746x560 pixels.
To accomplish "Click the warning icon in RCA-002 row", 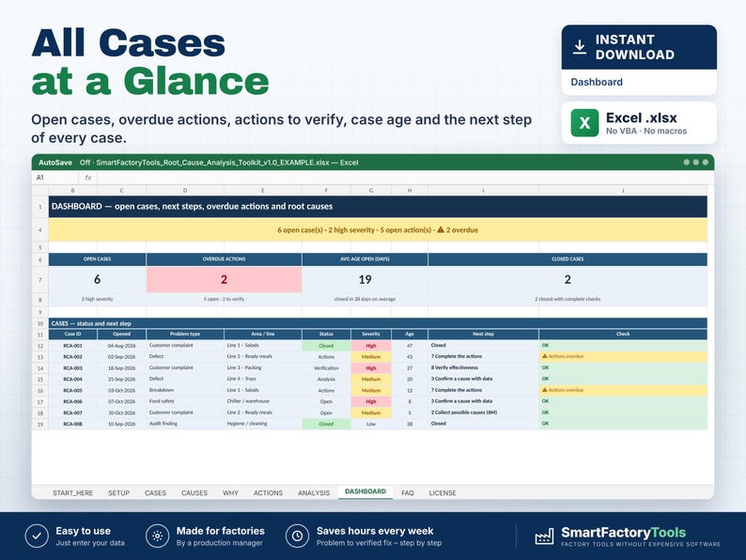I will click(545, 356).
